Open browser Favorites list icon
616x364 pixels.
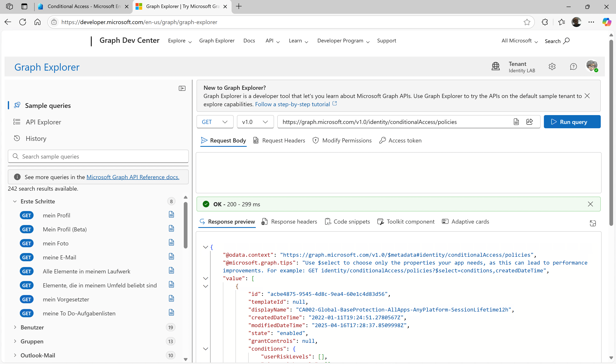(562, 22)
